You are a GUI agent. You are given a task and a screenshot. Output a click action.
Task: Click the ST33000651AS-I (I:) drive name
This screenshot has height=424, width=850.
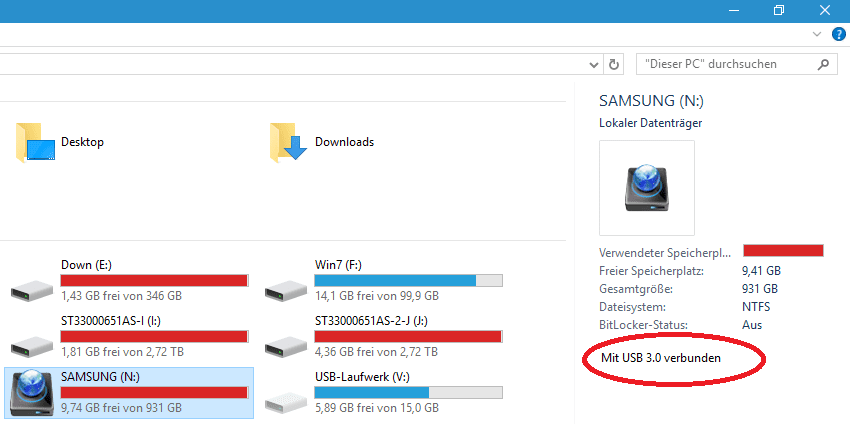tap(111, 321)
